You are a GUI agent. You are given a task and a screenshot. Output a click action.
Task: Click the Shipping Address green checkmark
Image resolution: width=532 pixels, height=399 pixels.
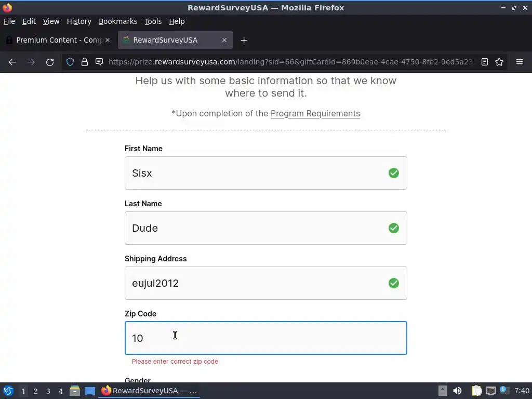(394, 283)
